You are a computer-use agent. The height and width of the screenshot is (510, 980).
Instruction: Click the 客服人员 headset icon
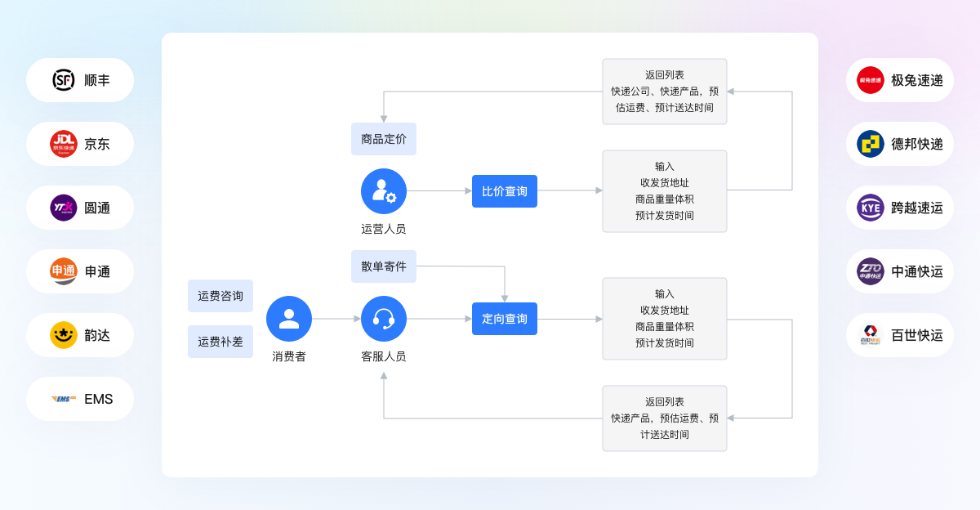point(384,319)
